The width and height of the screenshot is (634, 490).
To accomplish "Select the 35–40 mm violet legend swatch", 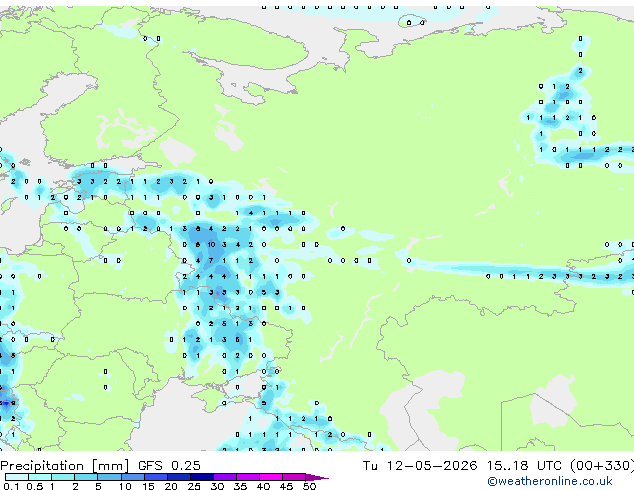I will tap(248, 477).
